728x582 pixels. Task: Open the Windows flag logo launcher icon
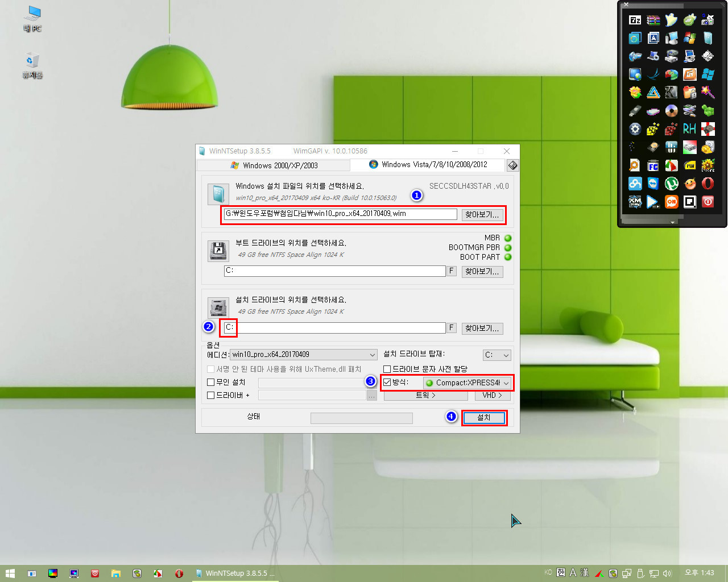click(x=690, y=38)
